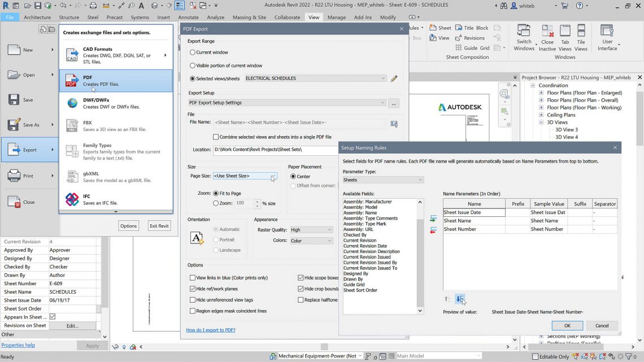
Task: Open the Annotate ribbon tab
Action: pos(189,18)
